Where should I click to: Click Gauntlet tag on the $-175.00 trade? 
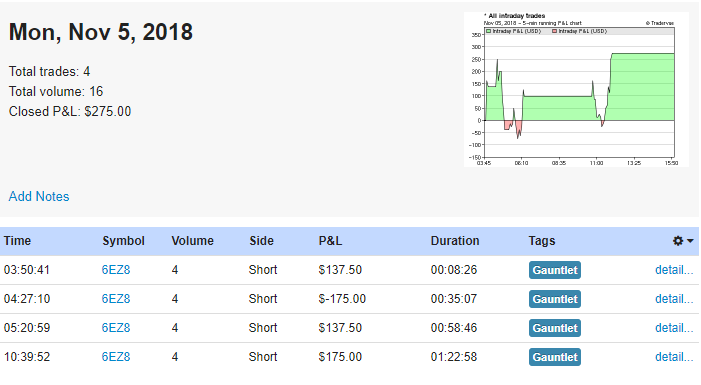pyautogui.click(x=555, y=299)
